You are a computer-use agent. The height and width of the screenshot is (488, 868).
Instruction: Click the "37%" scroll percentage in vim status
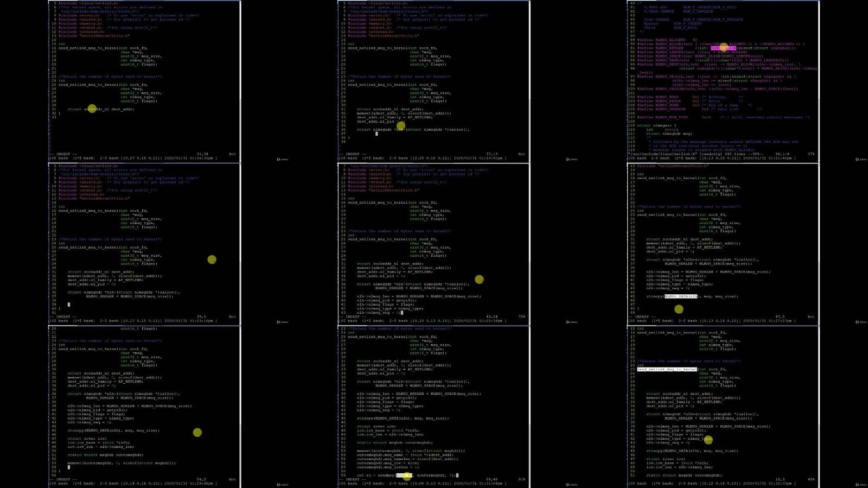coord(811,154)
